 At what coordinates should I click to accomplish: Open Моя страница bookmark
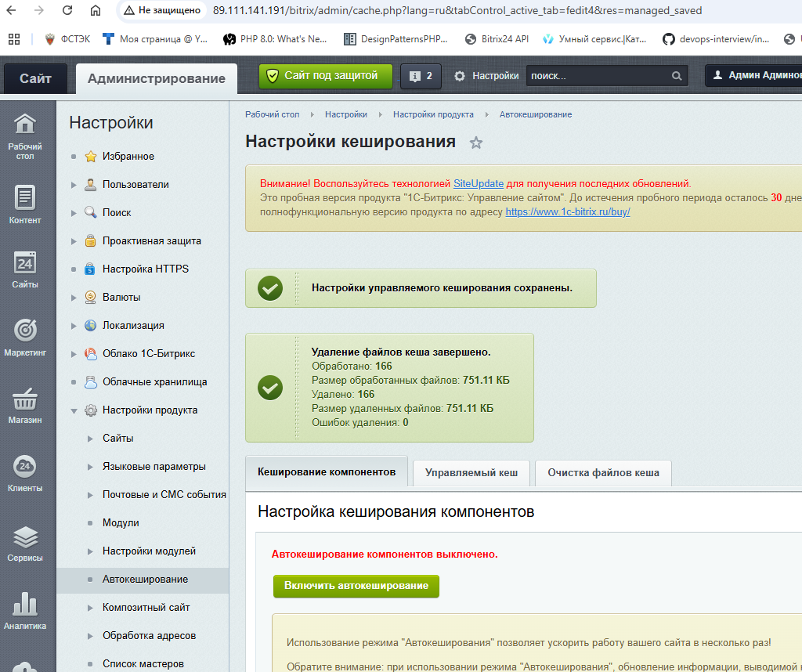click(x=155, y=39)
